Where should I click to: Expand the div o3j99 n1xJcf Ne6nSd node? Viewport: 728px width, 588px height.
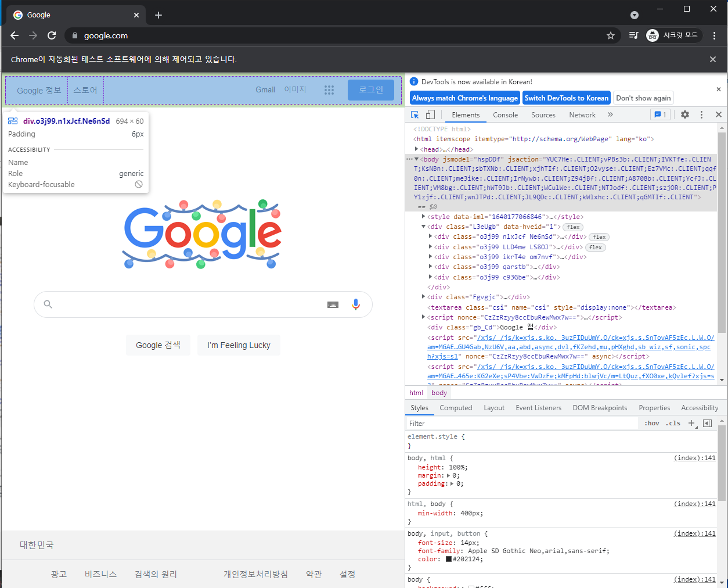[430, 236]
